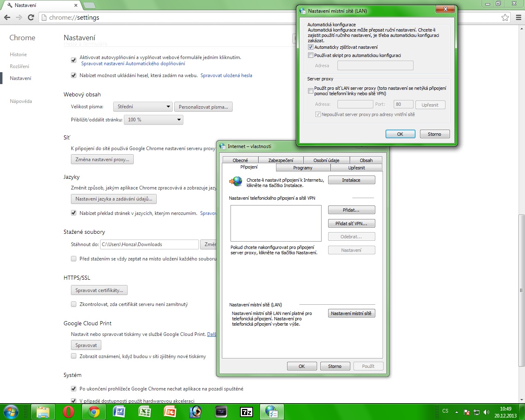Open the Upřesnit tab in Internet properties
Image resolution: width=525 pixels, height=420 pixels.
(356, 168)
